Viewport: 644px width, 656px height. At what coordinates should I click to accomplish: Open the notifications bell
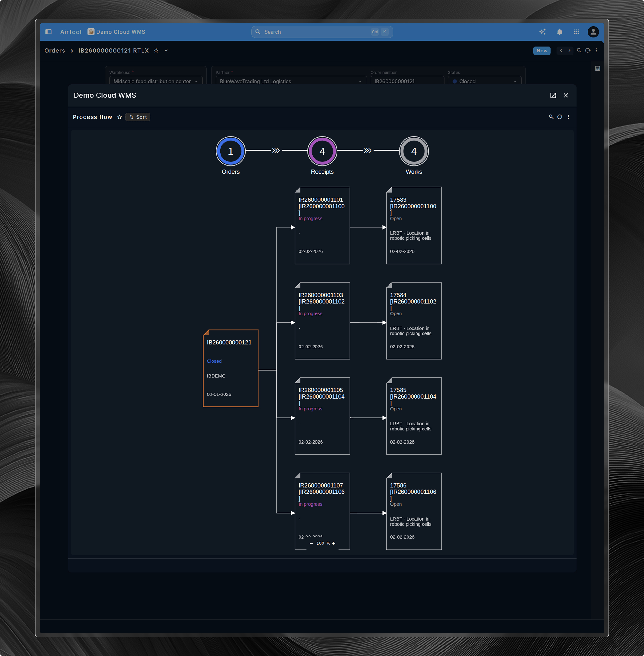[559, 32]
